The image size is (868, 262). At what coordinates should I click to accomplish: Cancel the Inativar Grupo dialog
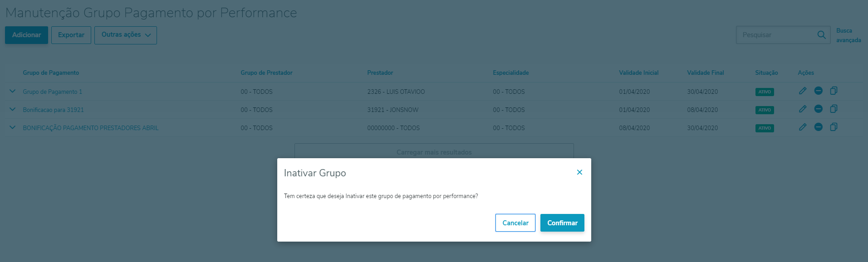click(x=515, y=223)
